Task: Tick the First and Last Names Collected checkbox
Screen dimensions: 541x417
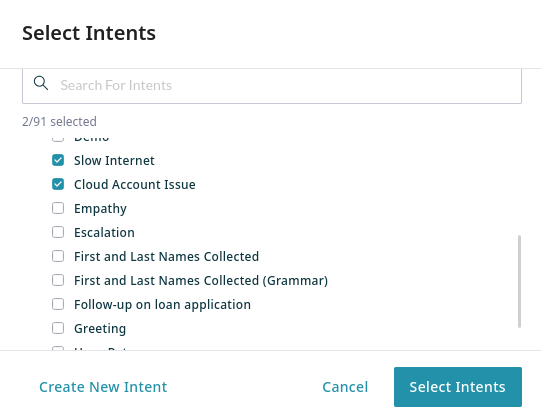Action: 58,256
